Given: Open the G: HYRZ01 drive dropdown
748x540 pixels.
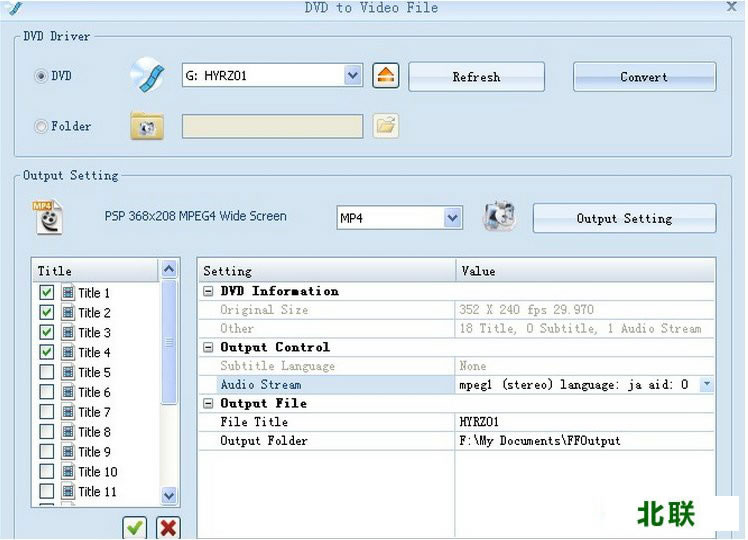Looking at the screenshot, I should [x=352, y=76].
